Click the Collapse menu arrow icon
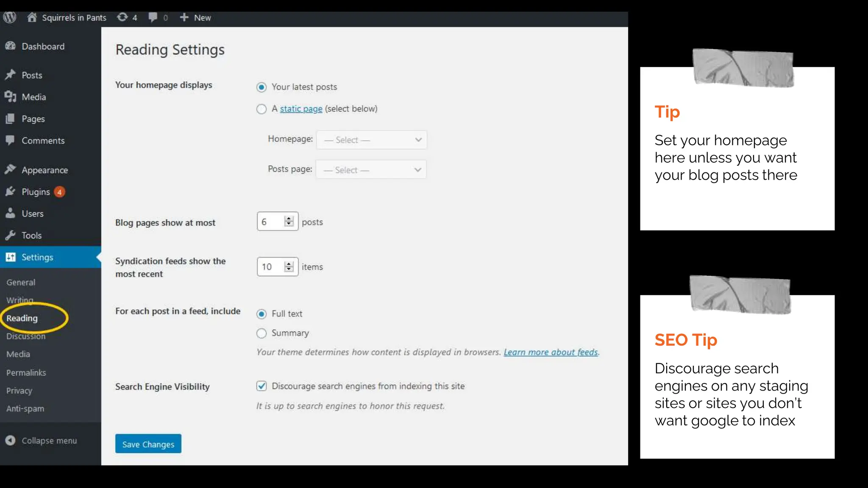The width and height of the screenshot is (868, 488). pyautogui.click(x=10, y=441)
